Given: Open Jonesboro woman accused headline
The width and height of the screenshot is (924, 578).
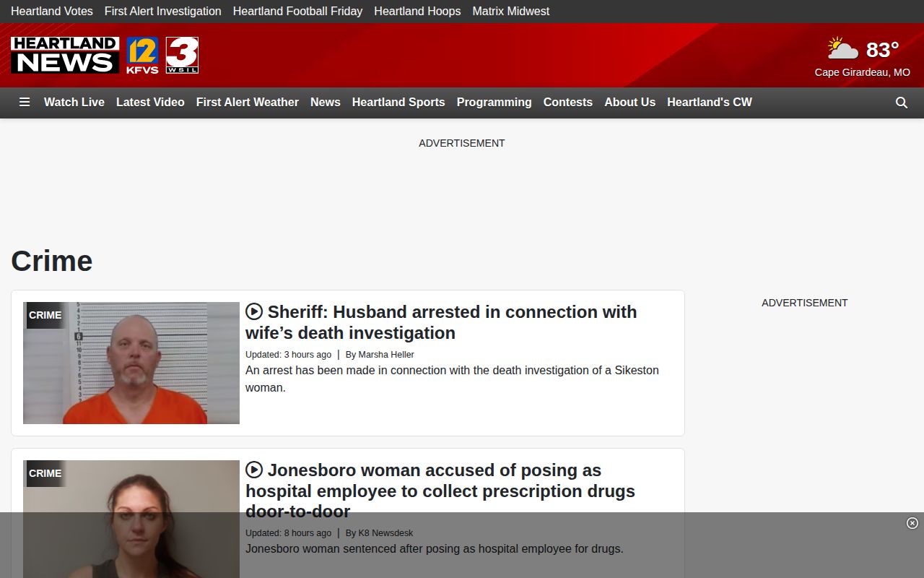Looking at the screenshot, I should point(440,491).
